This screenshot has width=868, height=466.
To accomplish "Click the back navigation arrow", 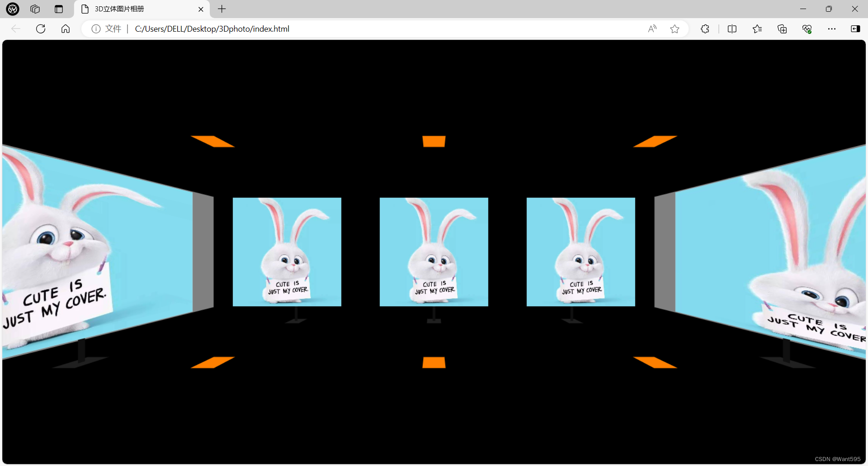I will tap(16, 29).
